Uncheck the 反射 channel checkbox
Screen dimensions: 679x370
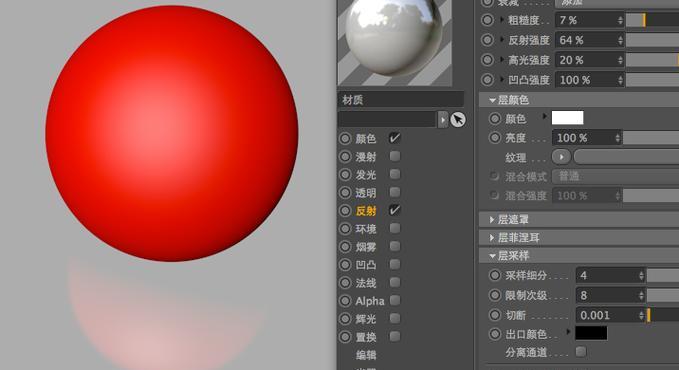click(x=394, y=210)
